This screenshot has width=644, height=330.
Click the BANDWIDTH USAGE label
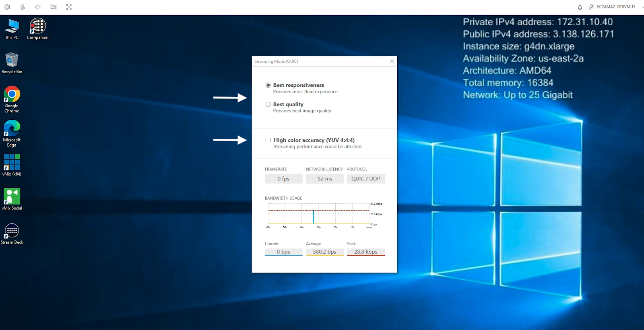coord(283,198)
